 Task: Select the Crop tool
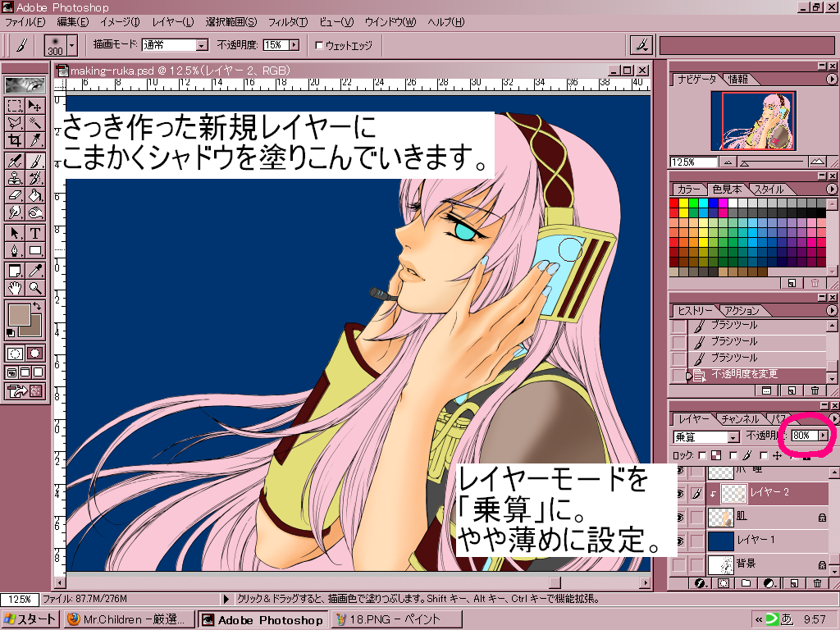tap(15, 141)
